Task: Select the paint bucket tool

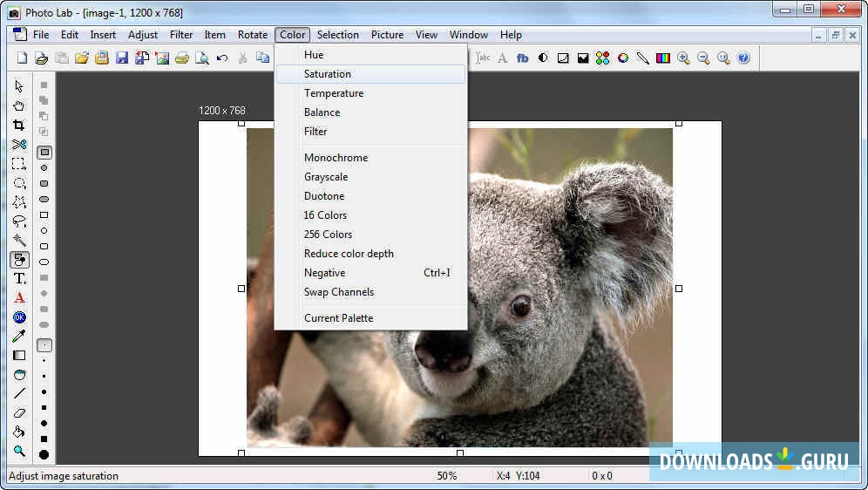Action: 19,432
